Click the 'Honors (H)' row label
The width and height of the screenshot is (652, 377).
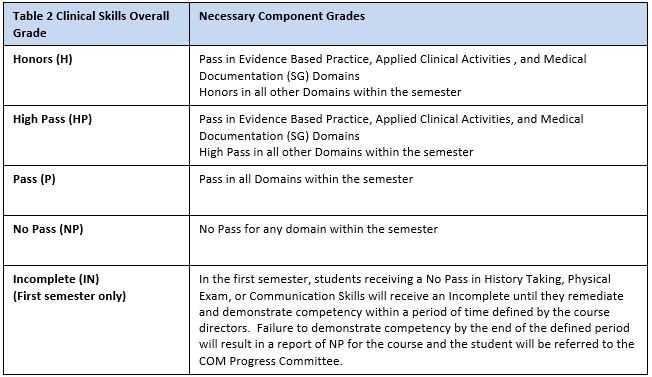click(x=42, y=59)
